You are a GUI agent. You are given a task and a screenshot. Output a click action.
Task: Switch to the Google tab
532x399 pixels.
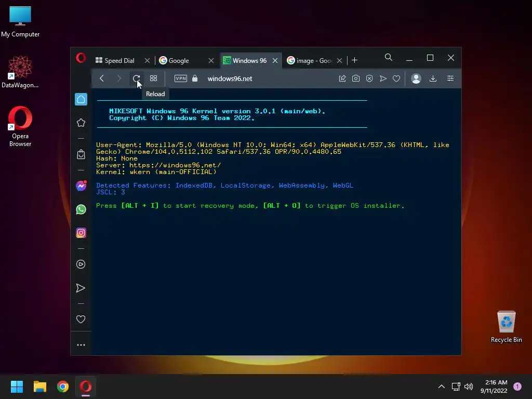pos(179,60)
